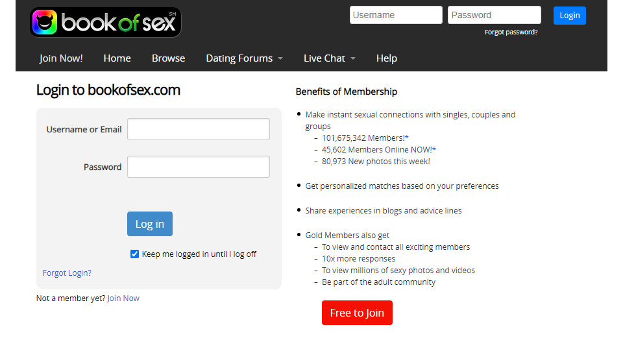
Task: Follow the Forgot Login? link
Action: coord(67,273)
